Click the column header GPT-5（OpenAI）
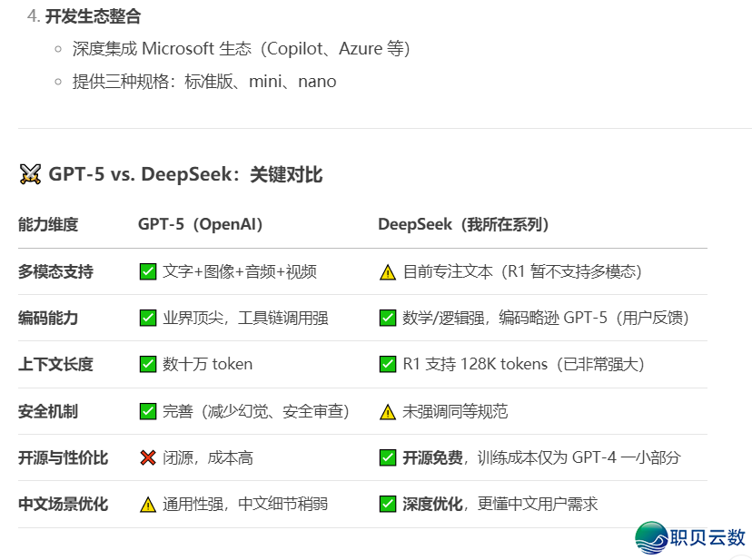 point(201,224)
